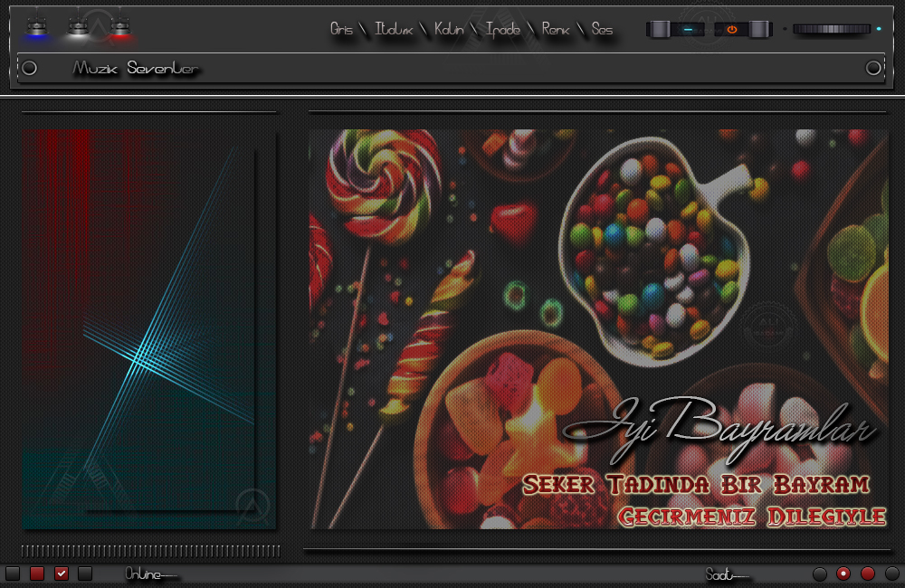Image resolution: width=905 pixels, height=588 pixels.
Task: Toggle the first dark square box at bottom left
Action: [13, 574]
